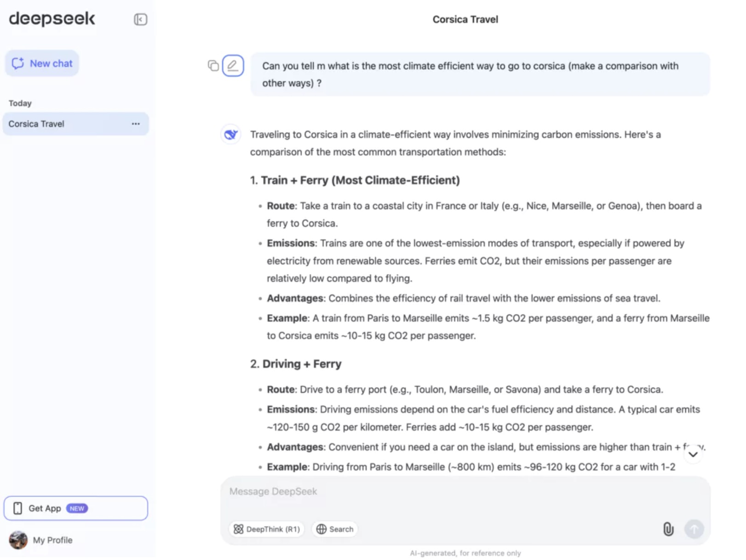Collapse the sidebar using the panel icon
Viewport: 746px width, 560px height.
[x=141, y=19]
